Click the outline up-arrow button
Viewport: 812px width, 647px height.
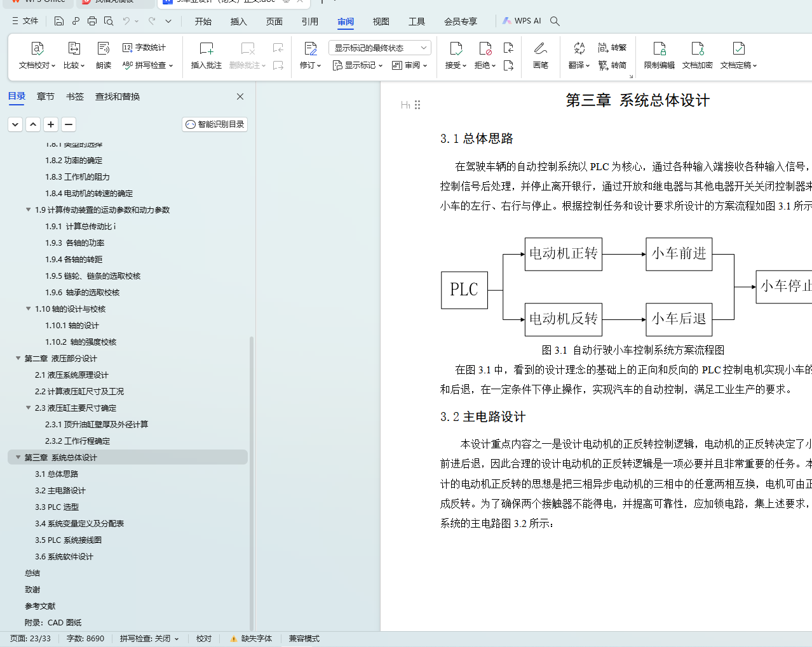[x=33, y=124]
